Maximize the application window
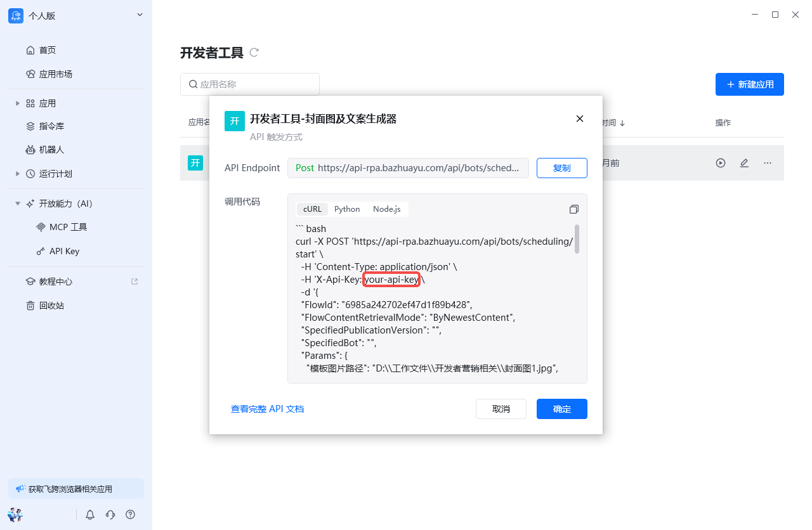The width and height of the screenshot is (812, 530). pos(775,15)
